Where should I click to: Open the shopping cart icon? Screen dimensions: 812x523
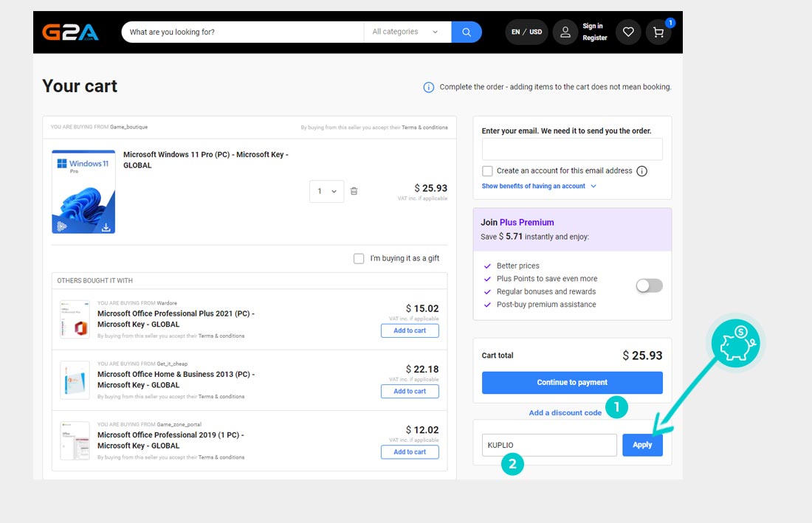click(658, 32)
